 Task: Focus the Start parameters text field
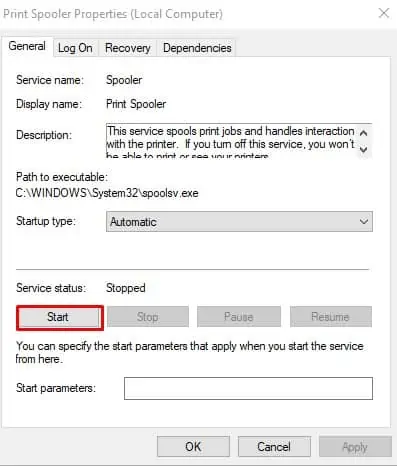248,388
